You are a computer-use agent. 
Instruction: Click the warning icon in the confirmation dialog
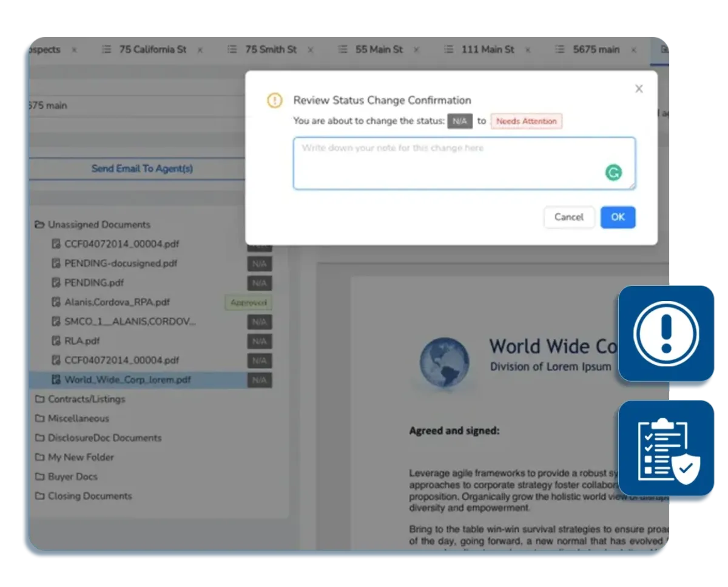pos(275,101)
